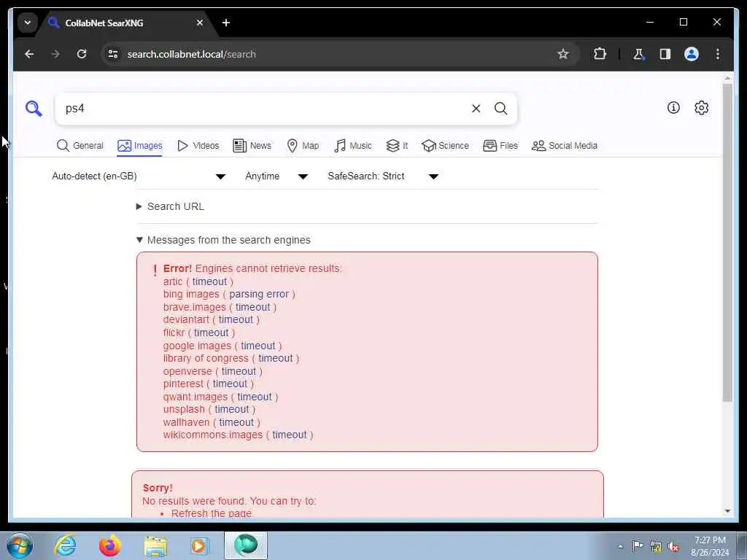The width and height of the screenshot is (747, 560).
Task: Click timeout link next to flickr
Action: tap(211, 332)
